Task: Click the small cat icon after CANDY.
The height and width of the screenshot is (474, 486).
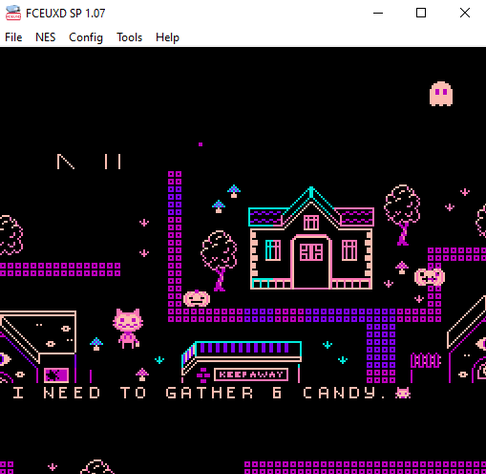Action: pyautogui.click(x=403, y=393)
